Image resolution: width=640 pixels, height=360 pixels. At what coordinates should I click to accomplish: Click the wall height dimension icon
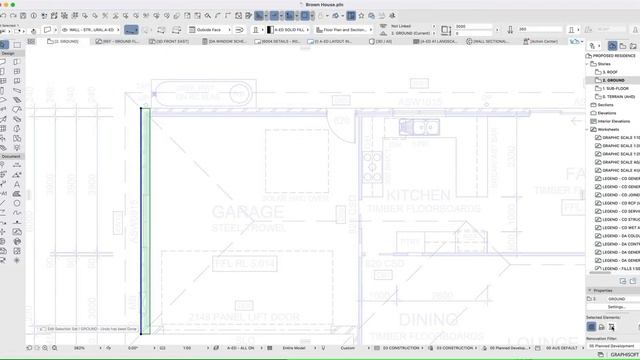(446, 30)
